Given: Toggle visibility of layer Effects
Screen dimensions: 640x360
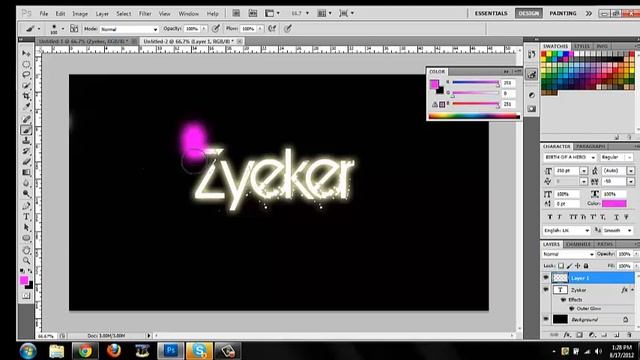Looking at the screenshot, I should pyautogui.click(x=563, y=300).
